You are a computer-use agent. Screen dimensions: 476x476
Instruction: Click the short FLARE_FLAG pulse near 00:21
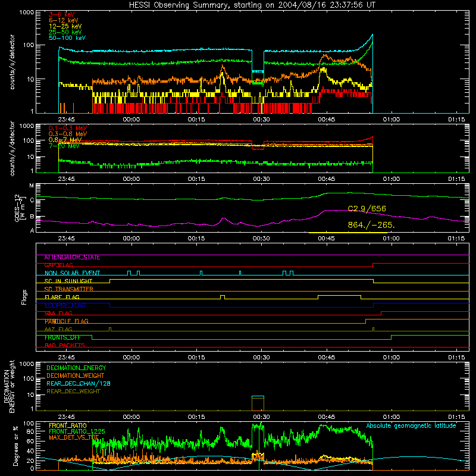(223, 297)
